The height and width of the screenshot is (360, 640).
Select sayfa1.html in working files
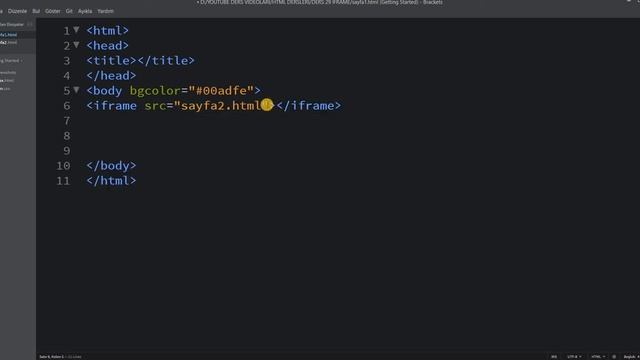pyautogui.click(x=9, y=35)
